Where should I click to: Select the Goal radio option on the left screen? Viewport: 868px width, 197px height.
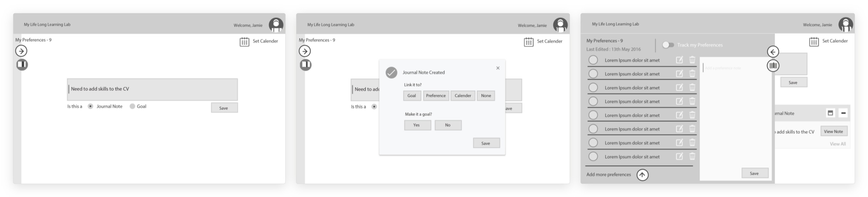pos(132,106)
